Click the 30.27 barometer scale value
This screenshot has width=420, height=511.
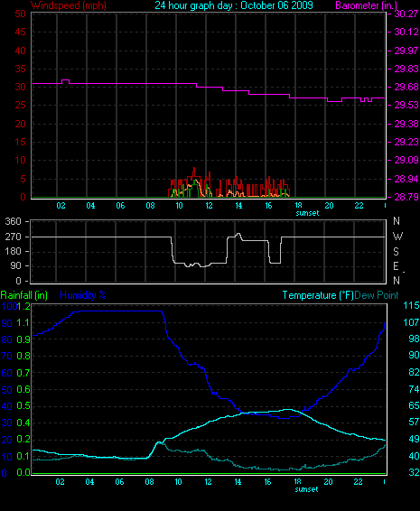click(406, 14)
